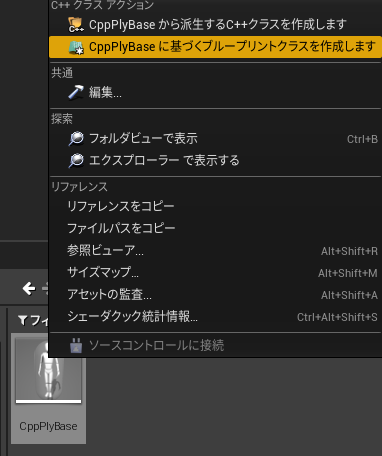This screenshot has width=382, height=456.
Task: Click the Blueprint class creation icon
Action: click(76, 47)
